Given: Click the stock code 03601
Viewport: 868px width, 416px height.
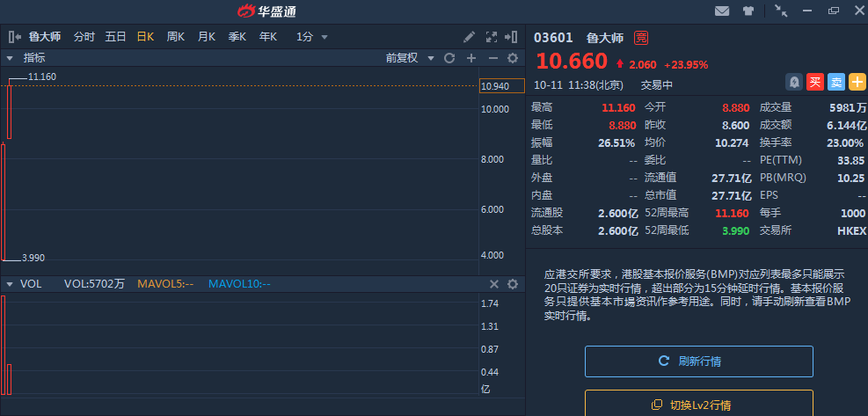Looking at the screenshot, I should tap(553, 38).
